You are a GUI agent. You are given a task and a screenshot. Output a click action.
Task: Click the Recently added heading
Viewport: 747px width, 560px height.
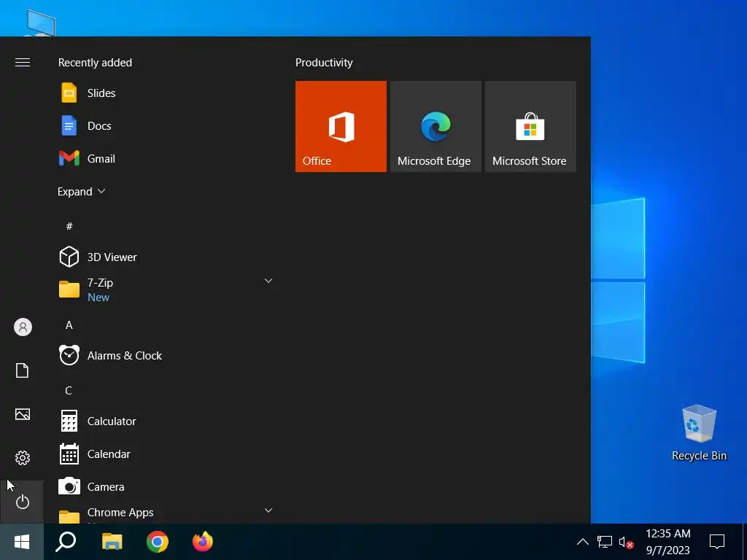click(x=95, y=63)
